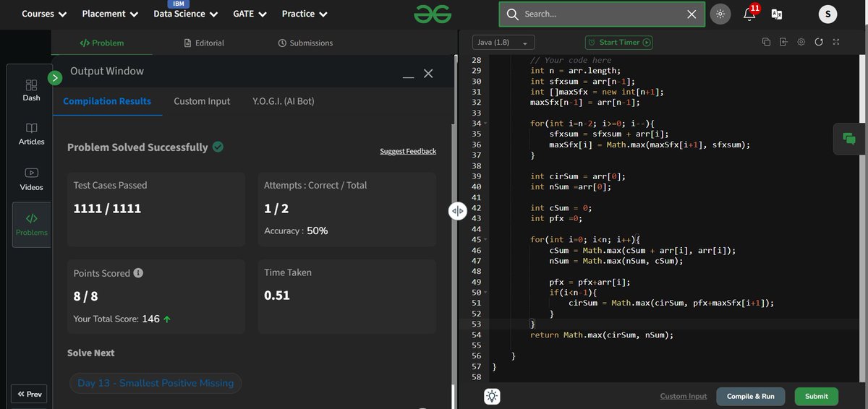This screenshot has height=409, width=868.
Task: Expand the Data Science menu
Action: (185, 14)
